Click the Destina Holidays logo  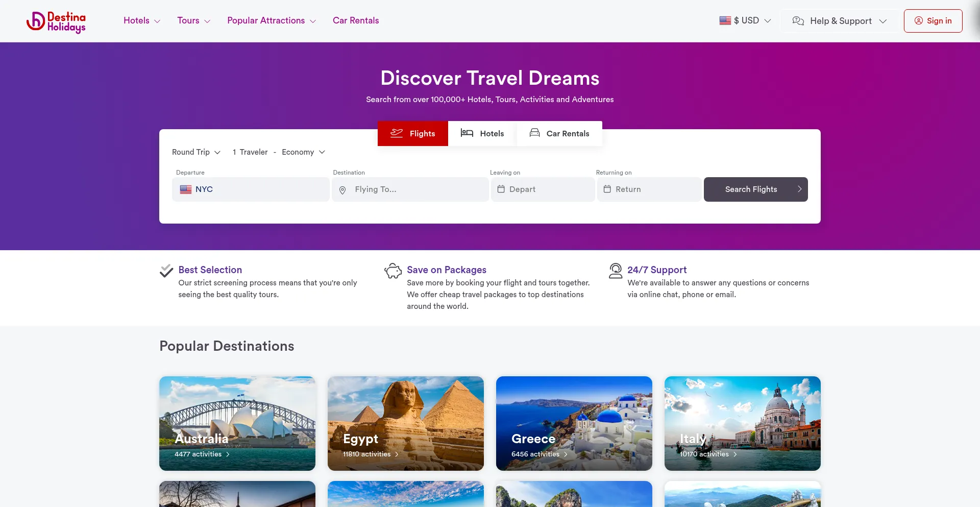56,21
